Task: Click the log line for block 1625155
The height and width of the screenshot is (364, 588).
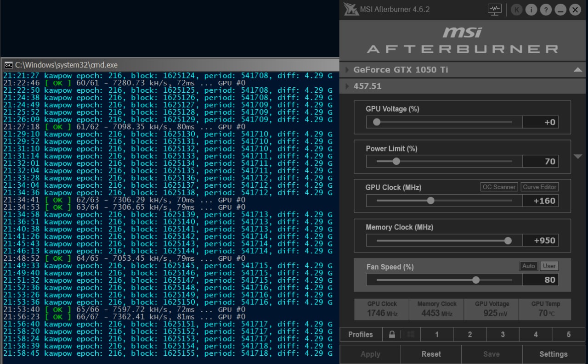Action: pos(168,353)
